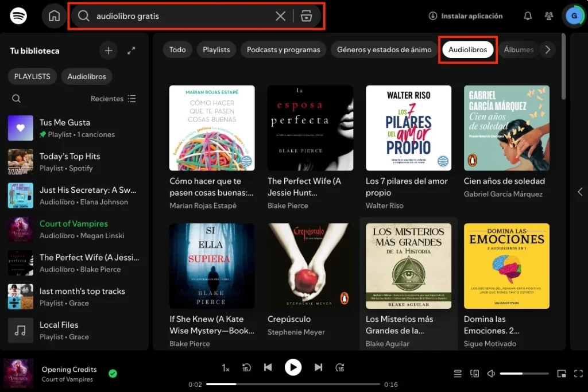The image size is (588, 392).
Task: Open Just His Secretary audiobook in library
Action: coord(74,195)
